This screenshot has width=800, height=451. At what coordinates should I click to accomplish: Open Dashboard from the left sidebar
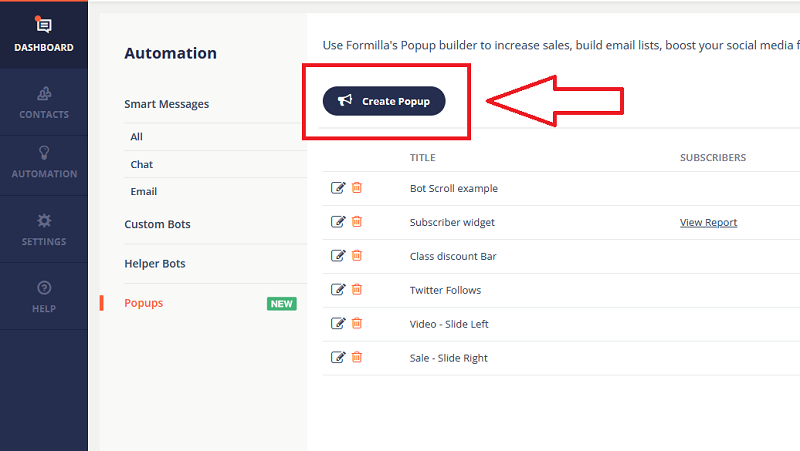click(43, 34)
